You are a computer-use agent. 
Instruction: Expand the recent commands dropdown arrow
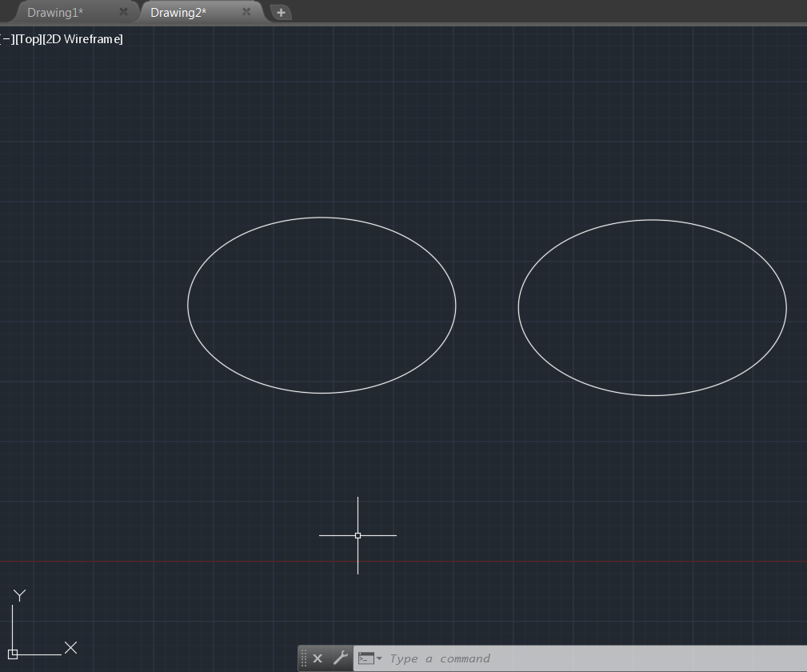379,658
